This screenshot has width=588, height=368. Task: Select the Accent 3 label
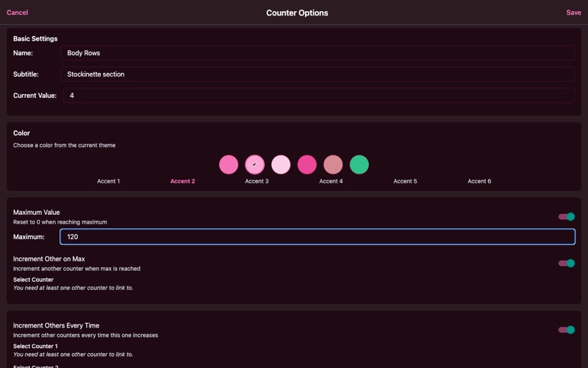tap(257, 181)
